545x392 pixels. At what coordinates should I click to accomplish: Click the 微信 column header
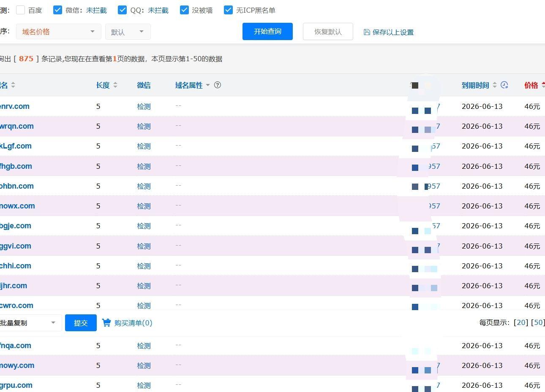point(144,85)
